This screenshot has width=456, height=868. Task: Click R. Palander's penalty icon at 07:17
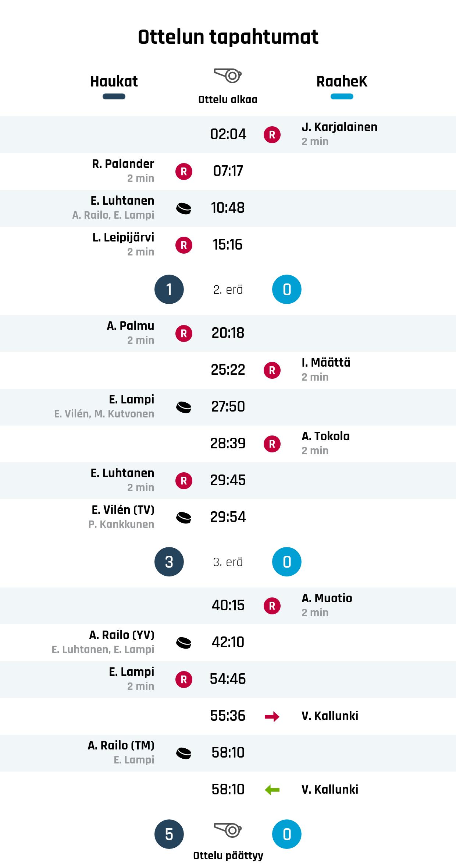tap(184, 172)
